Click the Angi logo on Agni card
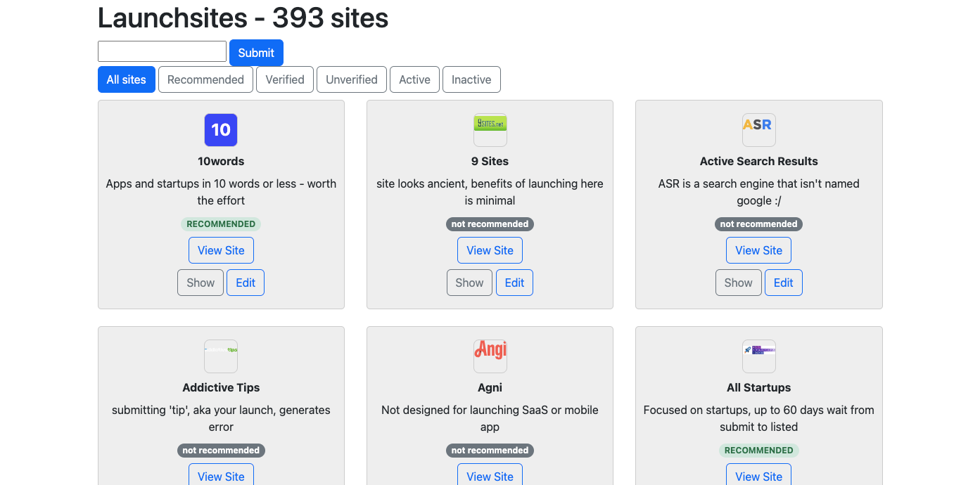The width and height of the screenshot is (980, 485). point(490,356)
